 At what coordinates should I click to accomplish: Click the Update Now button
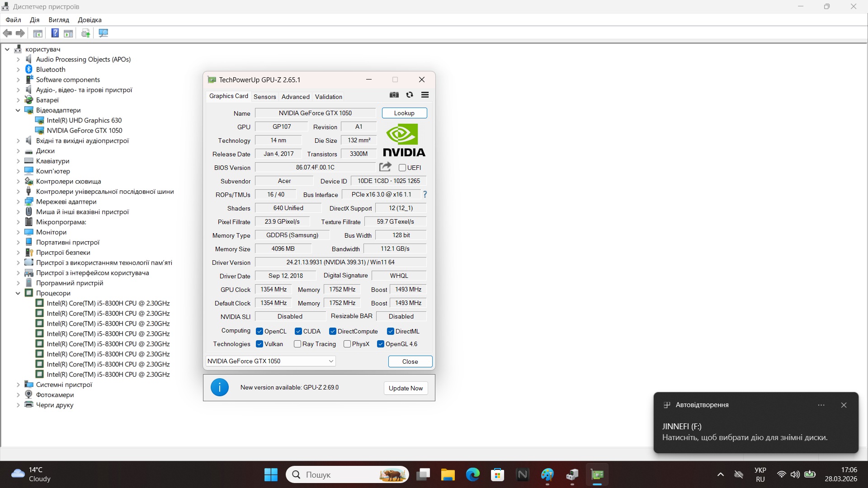point(406,388)
